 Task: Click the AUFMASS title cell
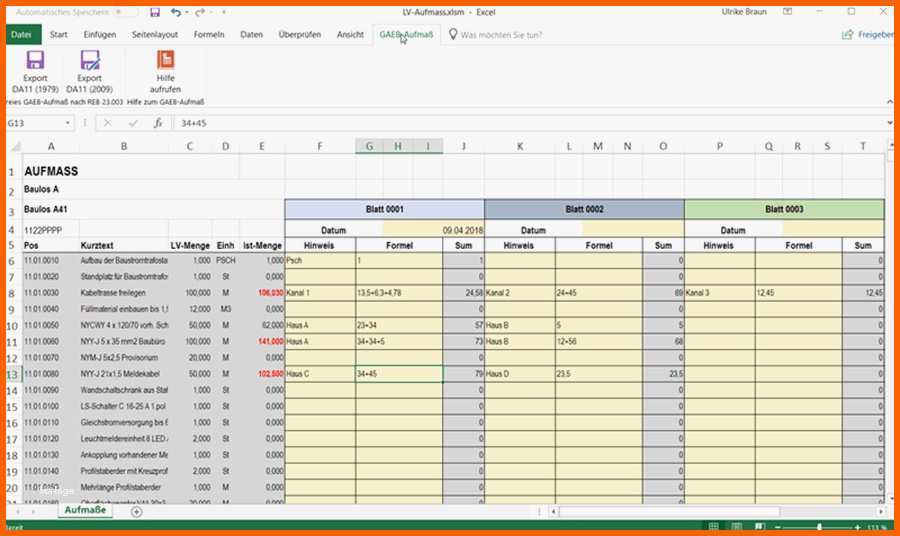click(x=51, y=172)
